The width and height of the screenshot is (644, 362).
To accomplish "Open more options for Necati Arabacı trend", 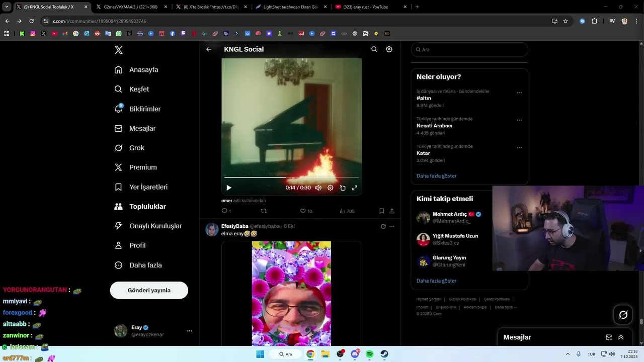I will coord(519,120).
